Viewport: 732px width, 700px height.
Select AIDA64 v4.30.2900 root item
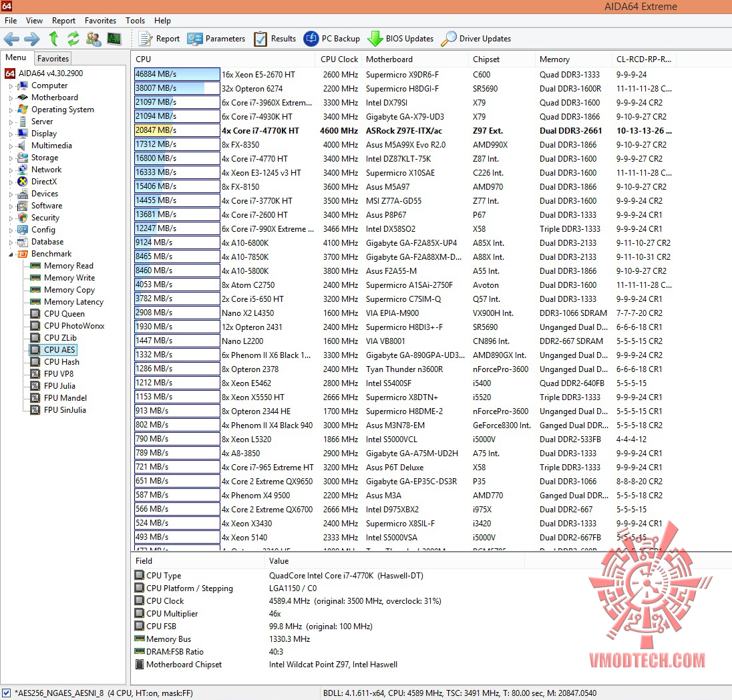(44, 73)
